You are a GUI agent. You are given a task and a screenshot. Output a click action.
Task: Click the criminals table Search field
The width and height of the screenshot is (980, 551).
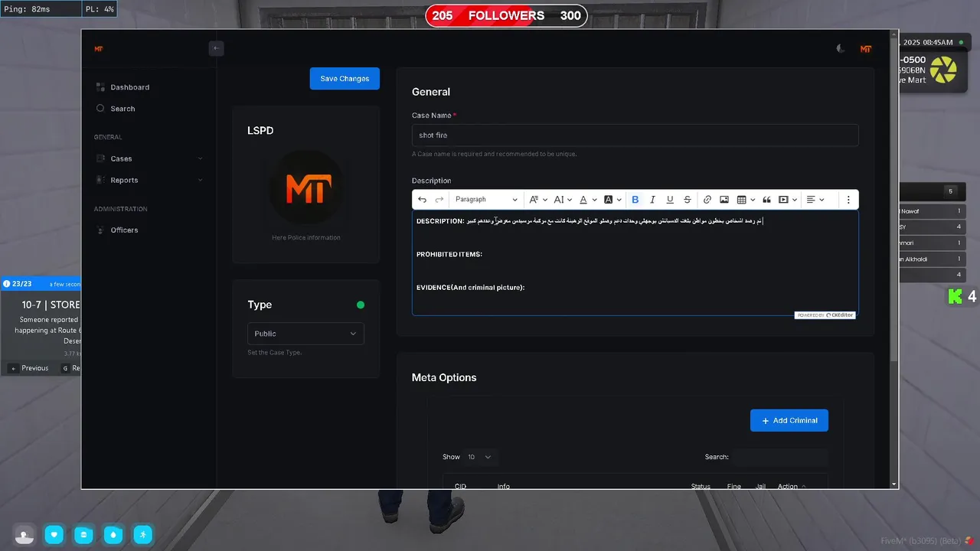[x=780, y=457]
